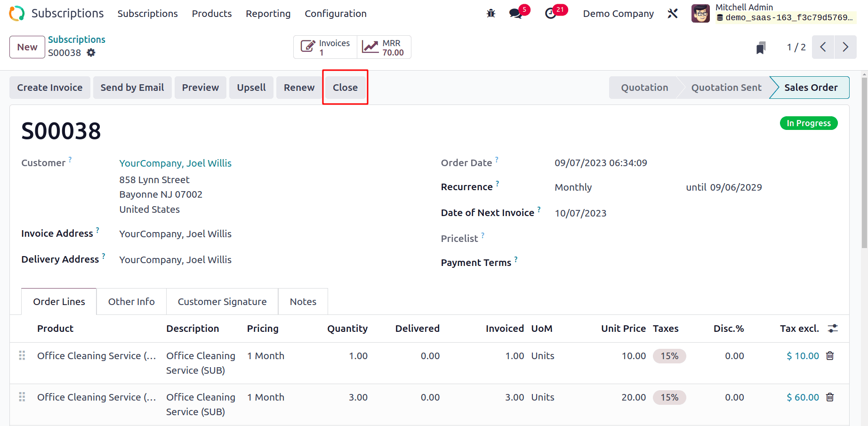Switch to the Customer Signature tab
This screenshot has width=868, height=426.
pos(222,302)
